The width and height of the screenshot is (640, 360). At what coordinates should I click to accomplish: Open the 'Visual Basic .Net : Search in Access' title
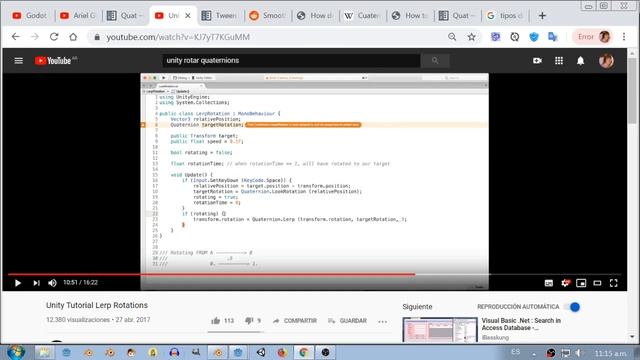pos(521,324)
